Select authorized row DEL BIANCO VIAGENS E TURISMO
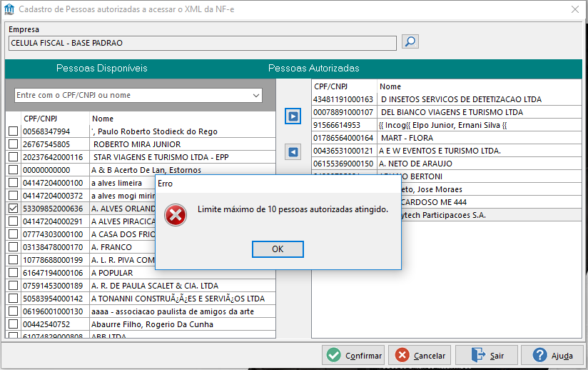This screenshot has width=588, height=370. coord(447,112)
